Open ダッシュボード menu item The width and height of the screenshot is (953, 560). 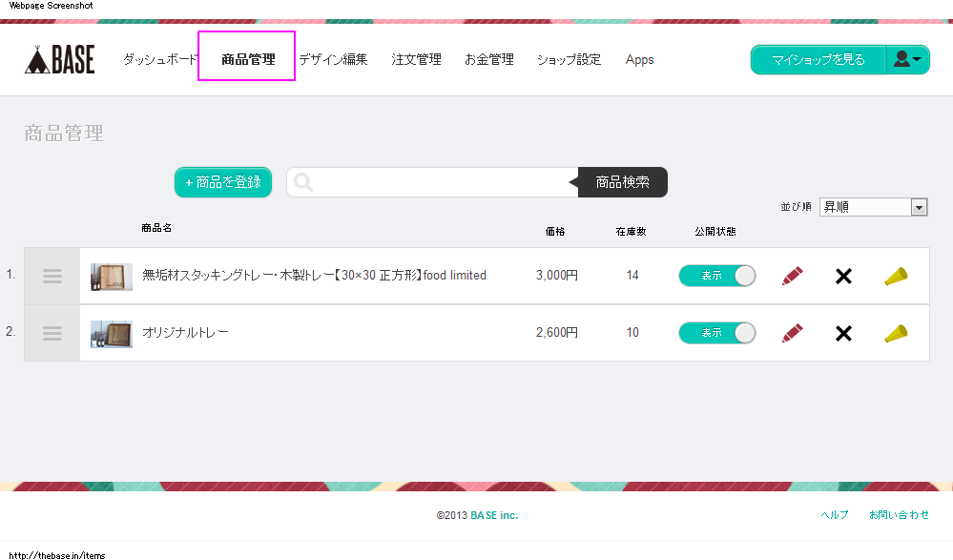pyautogui.click(x=160, y=59)
